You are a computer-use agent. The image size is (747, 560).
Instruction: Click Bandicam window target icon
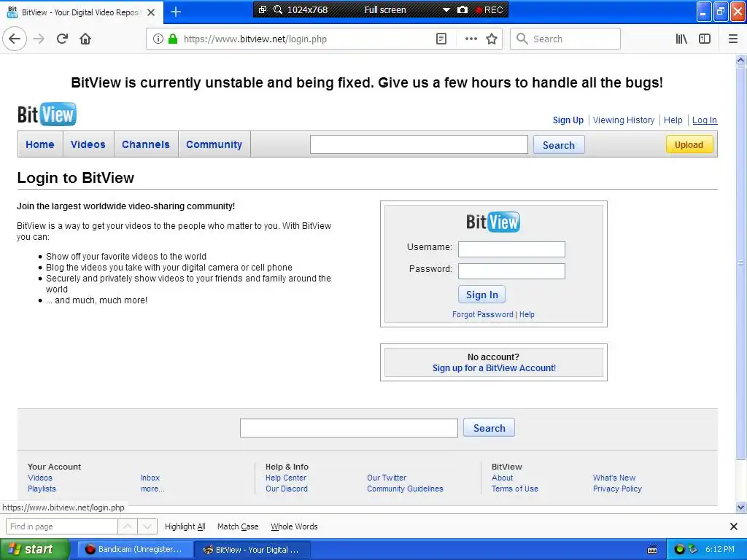pyautogui.click(x=263, y=9)
